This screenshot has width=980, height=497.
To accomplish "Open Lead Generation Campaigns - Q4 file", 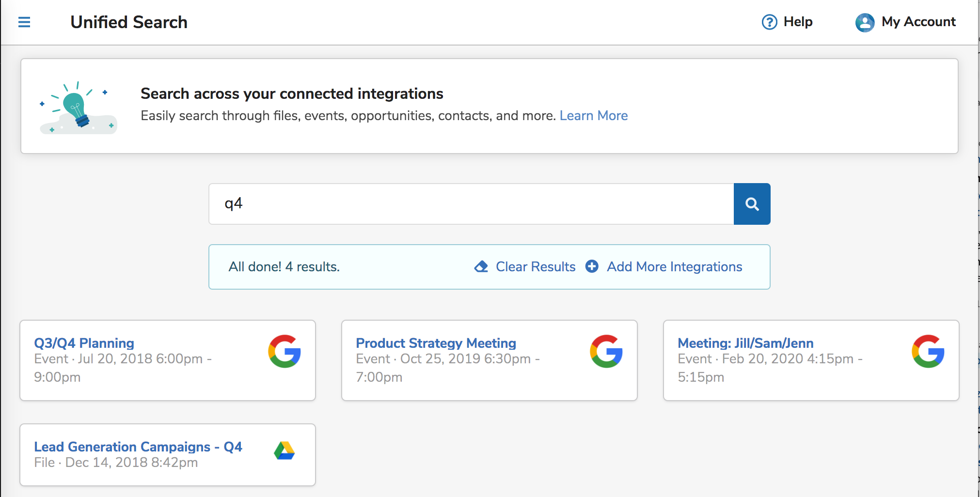I will tap(138, 447).
